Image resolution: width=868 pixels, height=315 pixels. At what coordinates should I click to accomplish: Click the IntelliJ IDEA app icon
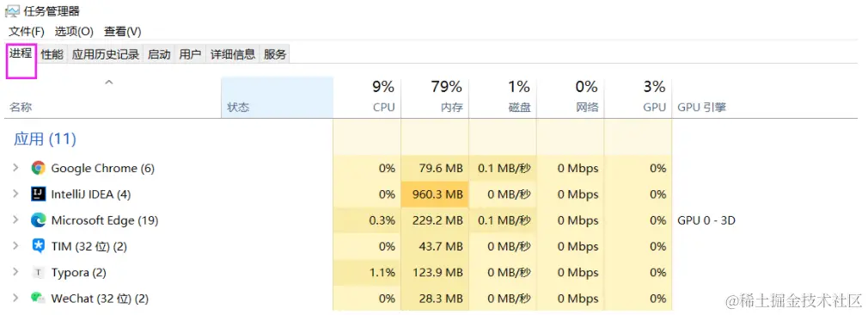coord(38,195)
